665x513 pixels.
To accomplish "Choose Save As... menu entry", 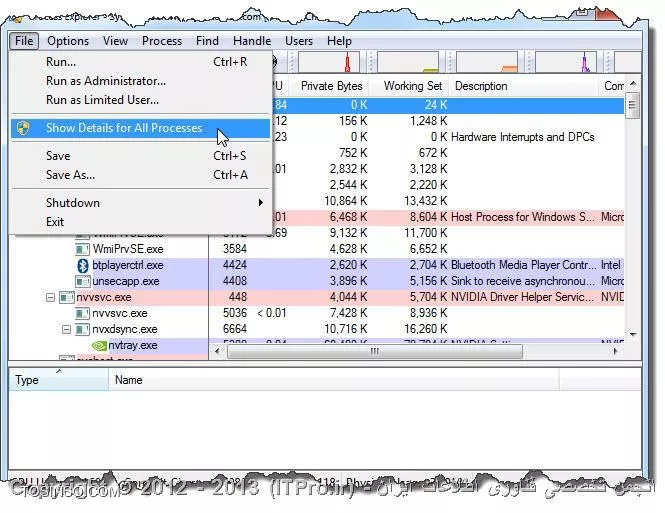I will coord(140,175).
